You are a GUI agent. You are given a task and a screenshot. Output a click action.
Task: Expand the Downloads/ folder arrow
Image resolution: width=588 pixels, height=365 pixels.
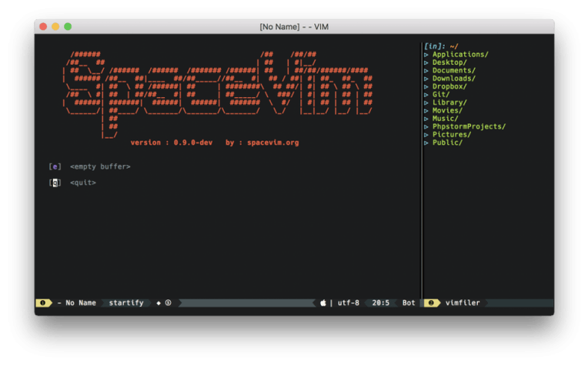point(426,79)
